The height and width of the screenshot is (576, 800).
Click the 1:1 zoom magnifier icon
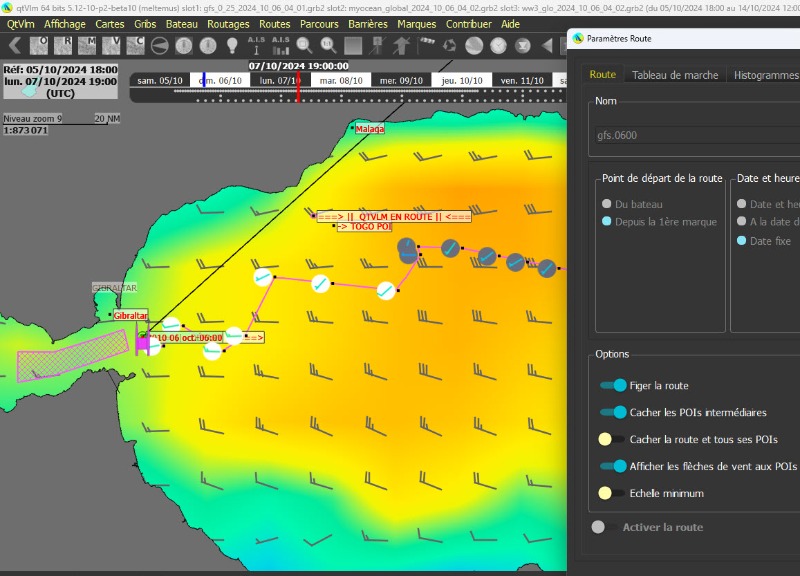coord(329,46)
